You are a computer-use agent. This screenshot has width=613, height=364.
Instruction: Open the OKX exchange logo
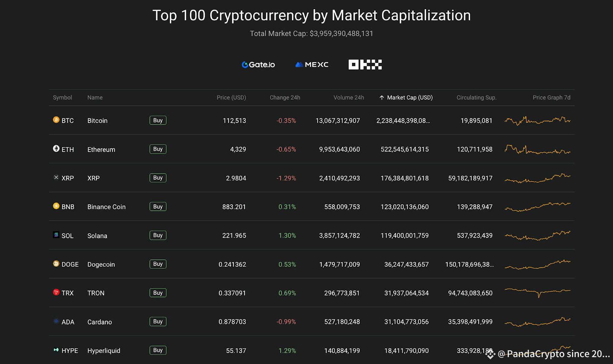coord(365,65)
